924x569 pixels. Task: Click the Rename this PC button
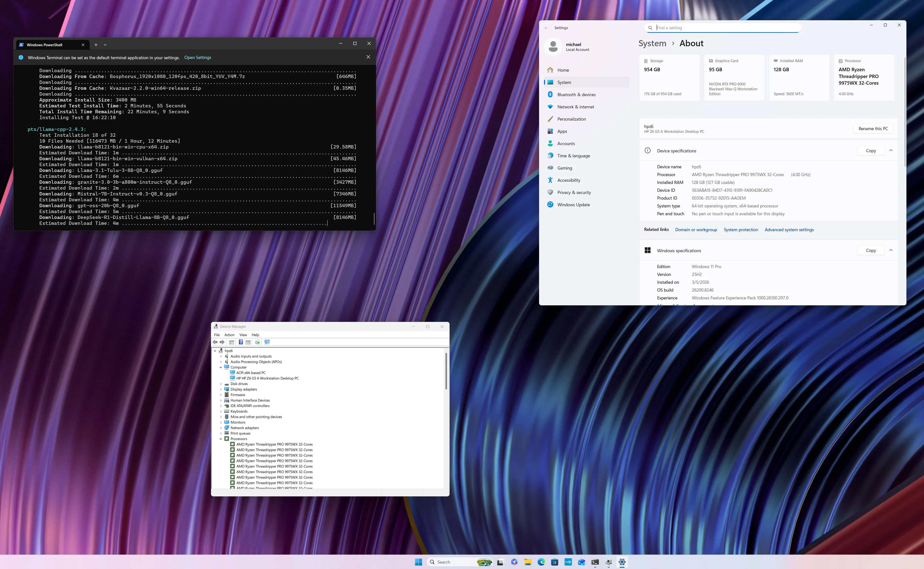point(873,129)
